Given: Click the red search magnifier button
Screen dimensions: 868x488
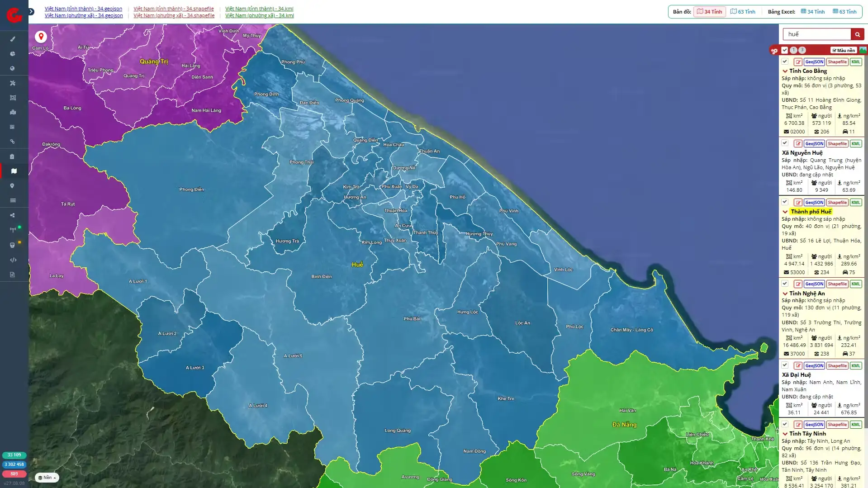Looking at the screenshot, I should pos(857,34).
